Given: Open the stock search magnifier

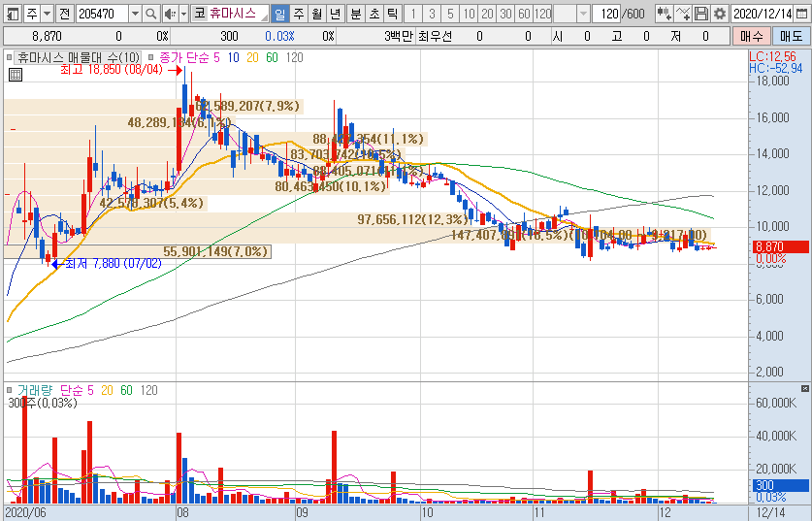Looking at the screenshot, I should point(150,14).
